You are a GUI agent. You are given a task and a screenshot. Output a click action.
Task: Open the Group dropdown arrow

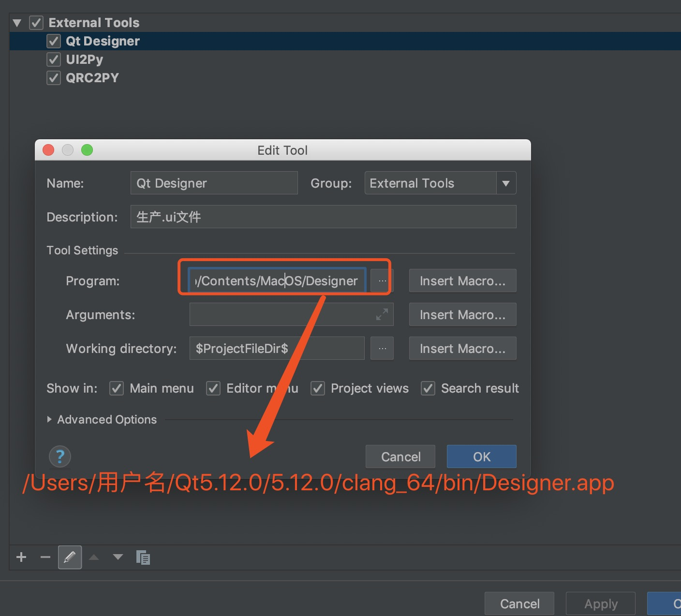pyautogui.click(x=506, y=183)
